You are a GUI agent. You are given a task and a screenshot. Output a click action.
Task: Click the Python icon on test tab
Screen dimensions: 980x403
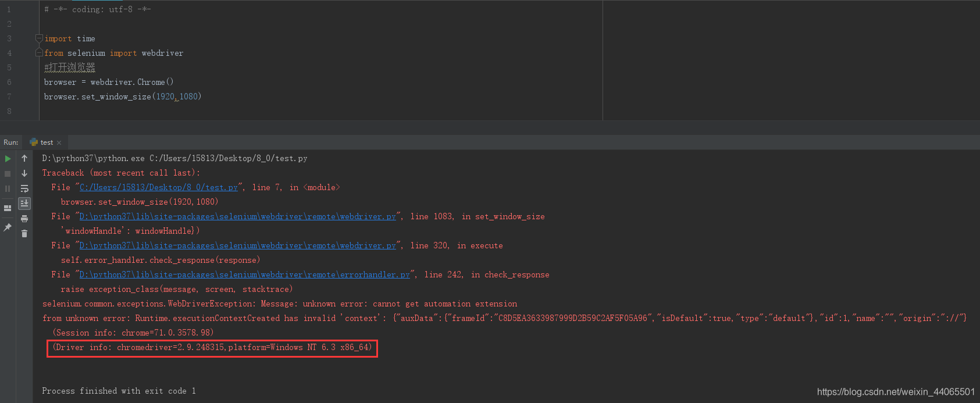(x=34, y=142)
